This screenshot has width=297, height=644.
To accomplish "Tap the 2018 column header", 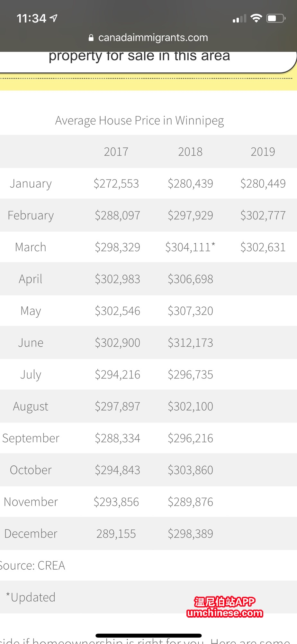I will click(x=190, y=152).
